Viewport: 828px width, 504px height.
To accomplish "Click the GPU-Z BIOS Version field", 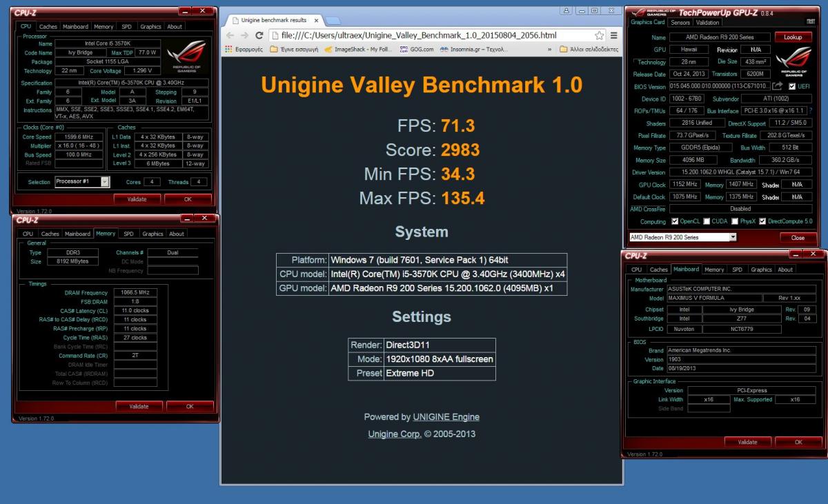I will [720, 86].
